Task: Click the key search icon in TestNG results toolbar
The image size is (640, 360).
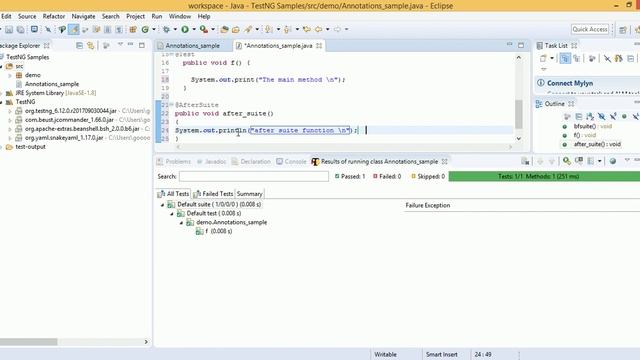Action: pyautogui.click(x=567, y=161)
